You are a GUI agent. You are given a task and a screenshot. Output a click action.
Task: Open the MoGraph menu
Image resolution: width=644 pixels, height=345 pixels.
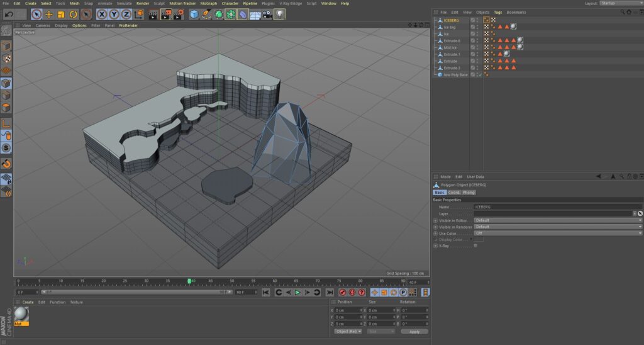209,3
